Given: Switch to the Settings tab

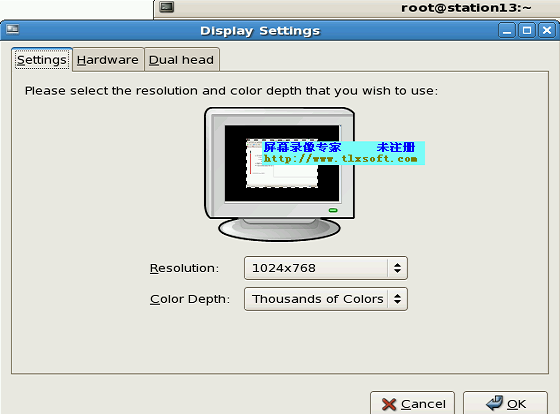Looking at the screenshot, I should tap(42, 60).
